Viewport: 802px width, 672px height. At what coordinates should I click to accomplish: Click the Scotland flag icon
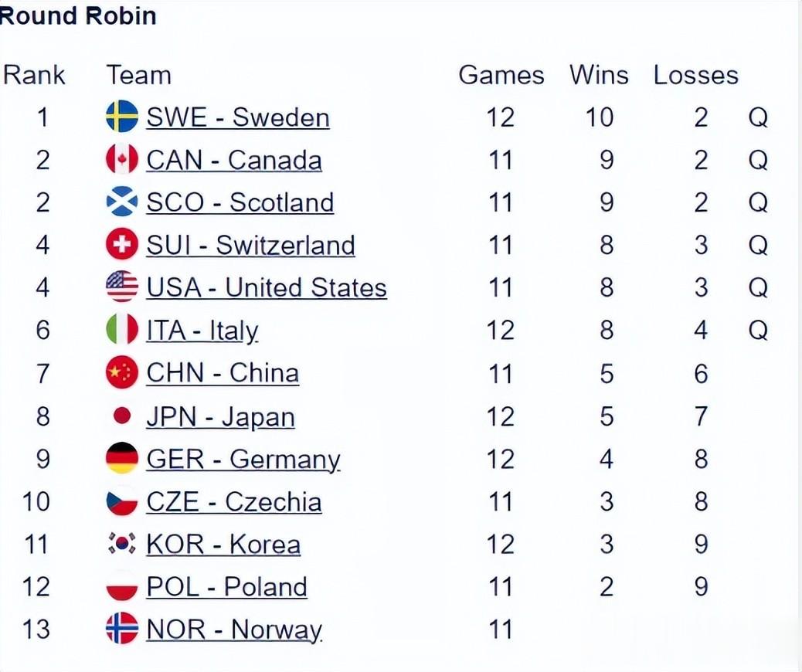122,202
